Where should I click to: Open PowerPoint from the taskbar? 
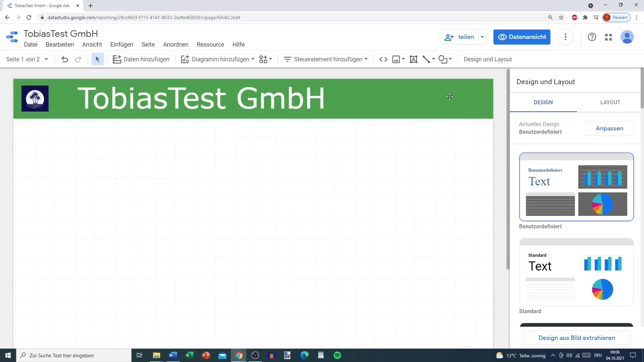tap(206, 355)
